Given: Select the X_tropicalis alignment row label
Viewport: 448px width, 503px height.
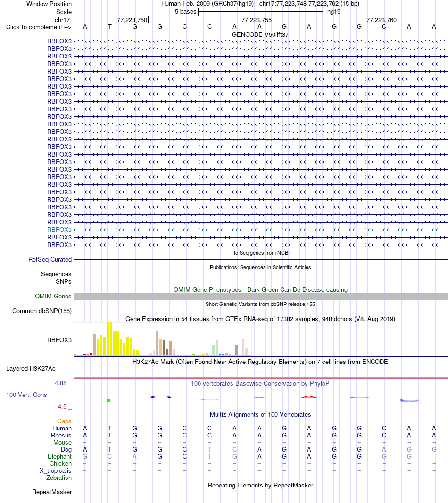Looking at the screenshot, I should 56,470.
